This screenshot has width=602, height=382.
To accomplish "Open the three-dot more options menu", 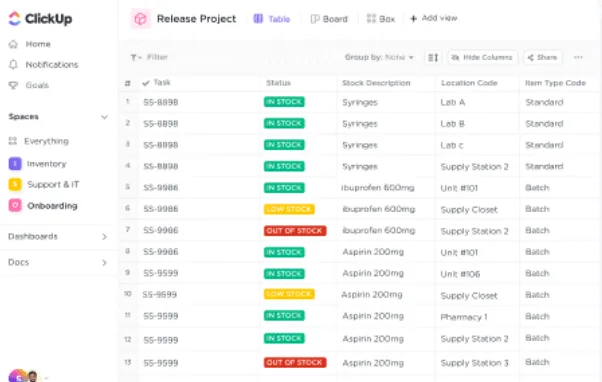I will coord(578,58).
